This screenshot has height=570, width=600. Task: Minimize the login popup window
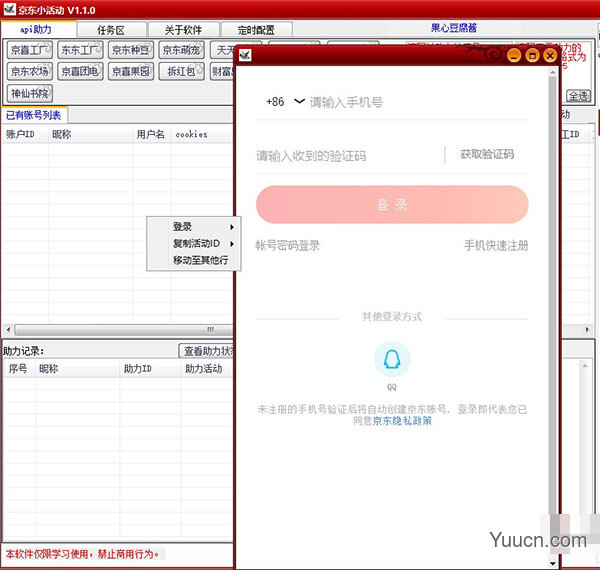point(514,56)
